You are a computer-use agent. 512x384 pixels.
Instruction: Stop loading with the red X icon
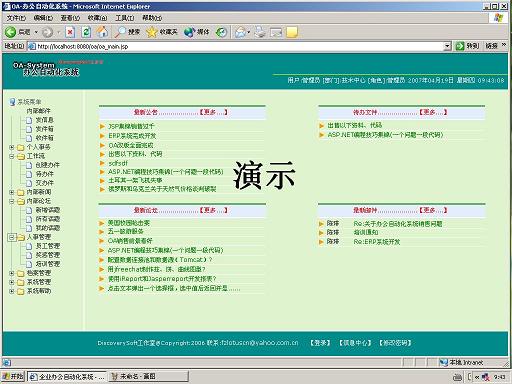point(70,32)
